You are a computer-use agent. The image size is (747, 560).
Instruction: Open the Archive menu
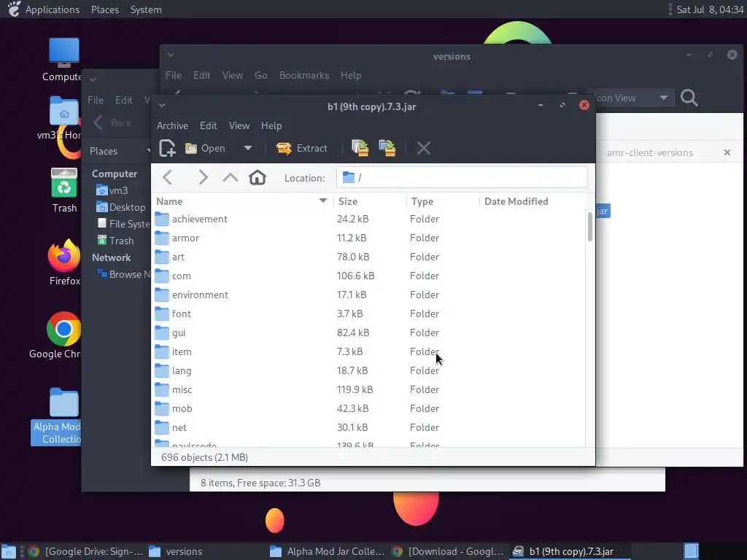172,125
